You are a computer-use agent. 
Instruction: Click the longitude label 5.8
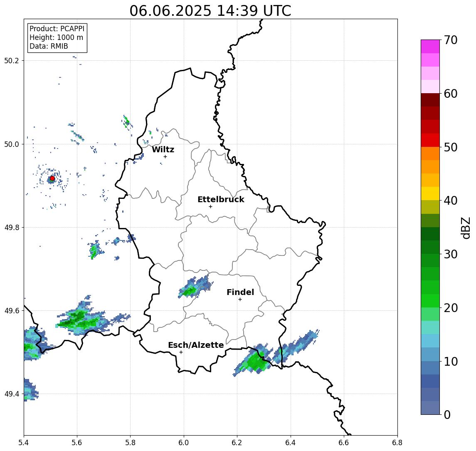point(131,443)
